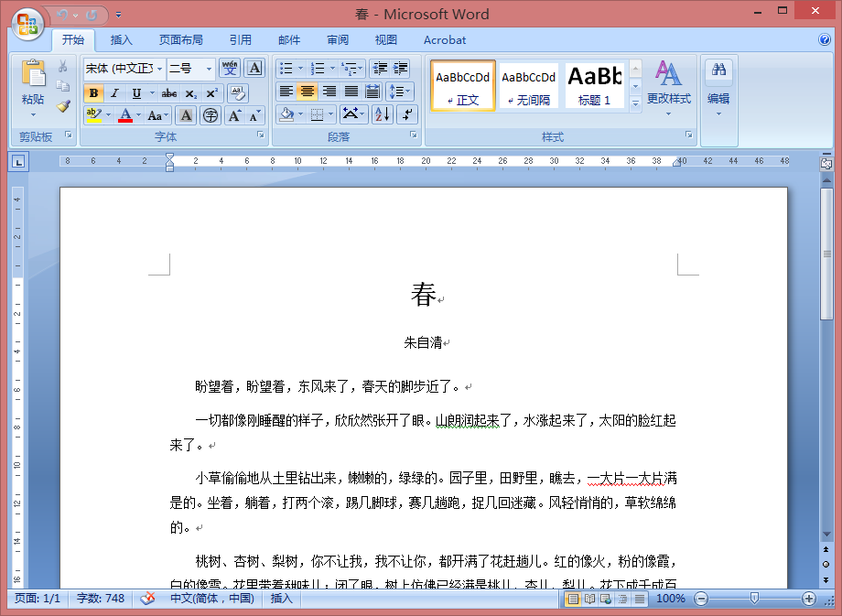Screen dimensions: 842x616
Task: Click the distributed alignment icon
Action: click(372, 92)
